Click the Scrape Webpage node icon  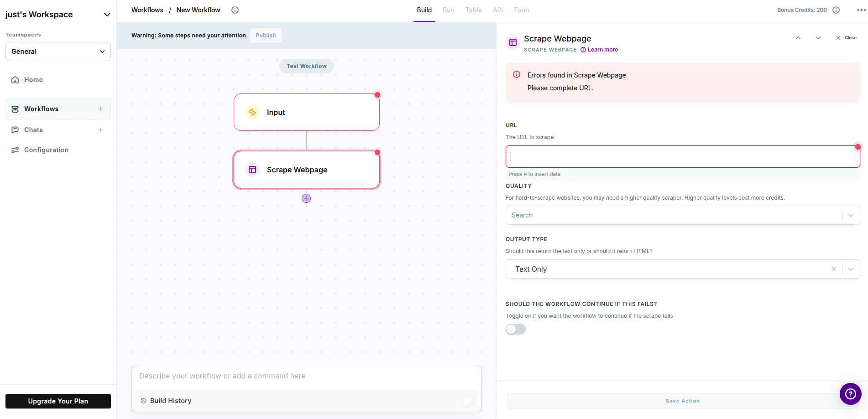pyautogui.click(x=252, y=170)
